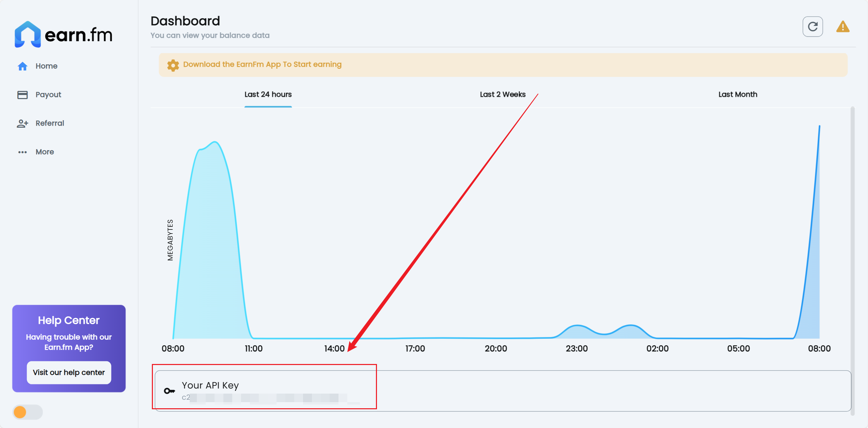This screenshot has height=428, width=868.
Task: Click the yellow warning triangle icon
Action: pyautogui.click(x=842, y=27)
